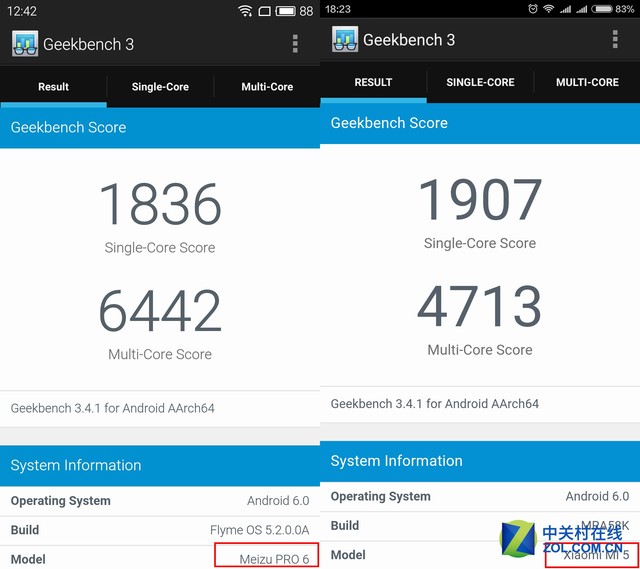Switch to Single-Core tab on left screen

(x=160, y=87)
